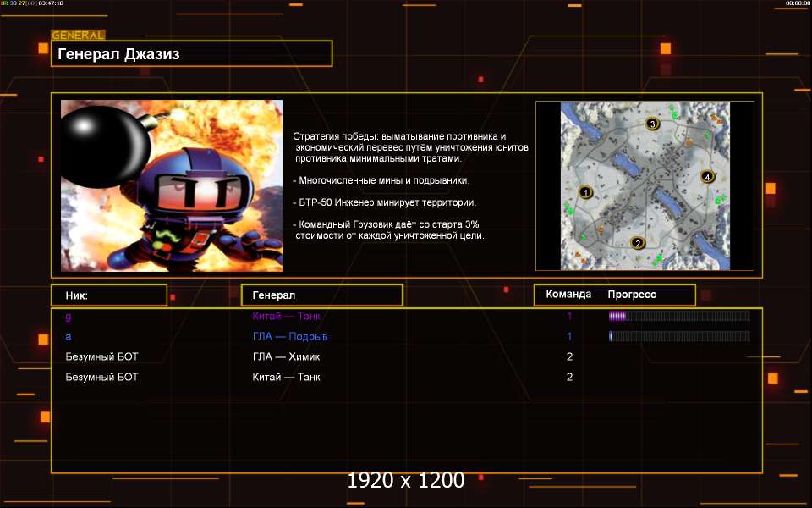Click player a's loading progress bar
This screenshot has width=812, height=508.
pyautogui.click(x=679, y=336)
